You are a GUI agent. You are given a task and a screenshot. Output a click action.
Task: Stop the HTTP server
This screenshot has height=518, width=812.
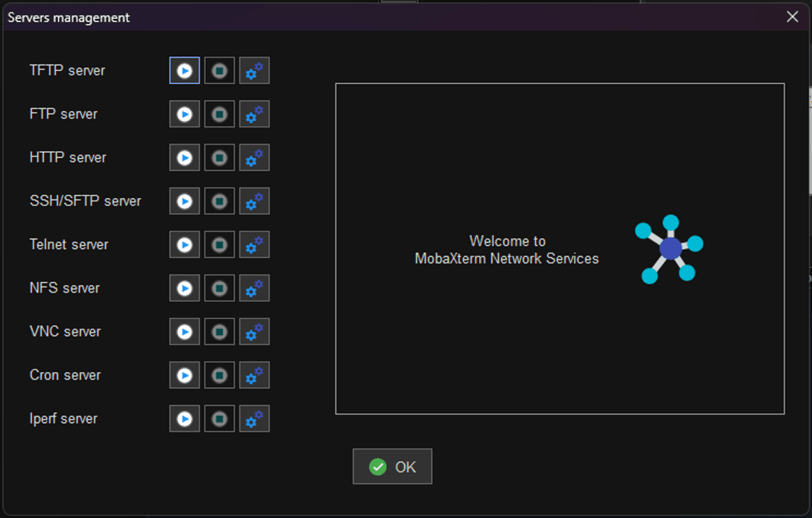coord(219,158)
